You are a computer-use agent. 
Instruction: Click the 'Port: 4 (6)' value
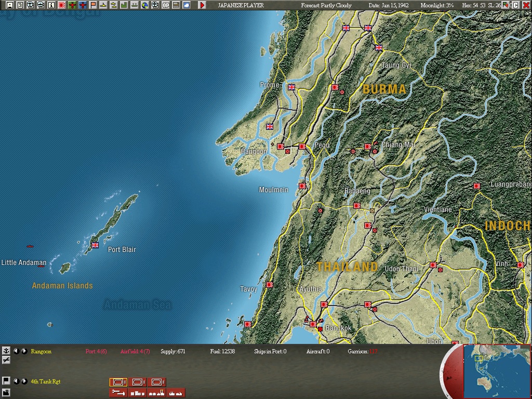pyautogui.click(x=96, y=352)
